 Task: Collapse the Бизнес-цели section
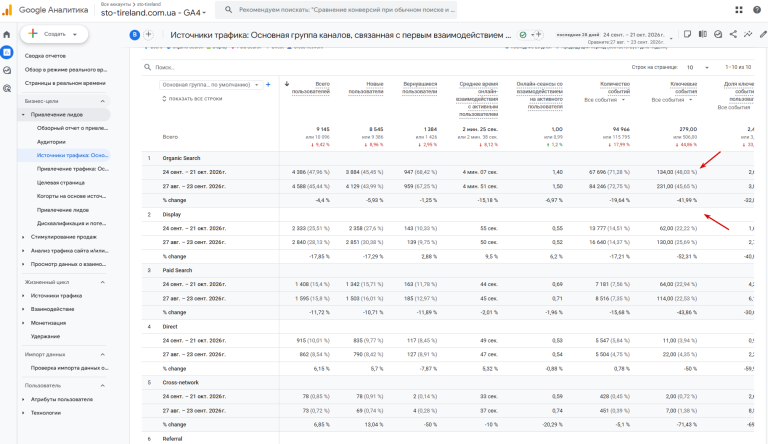click(x=102, y=101)
